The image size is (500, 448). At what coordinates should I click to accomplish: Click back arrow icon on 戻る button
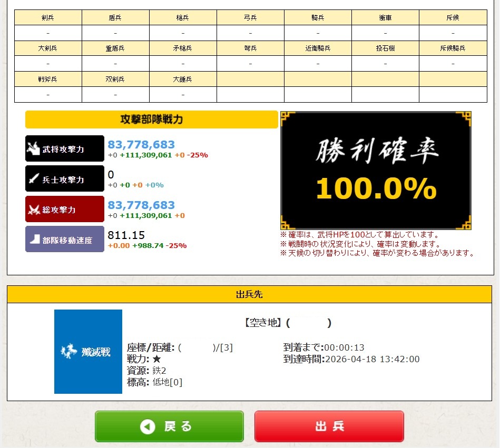tap(148, 426)
